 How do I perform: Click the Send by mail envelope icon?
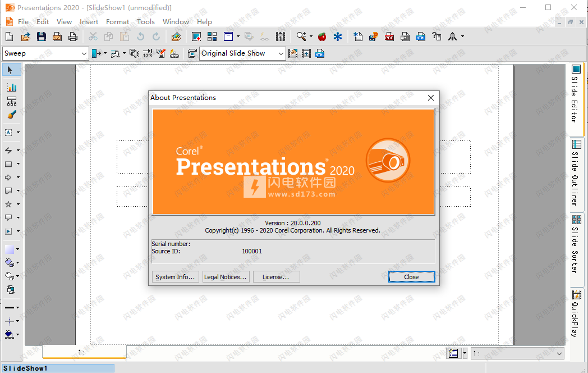[x=57, y=37]
